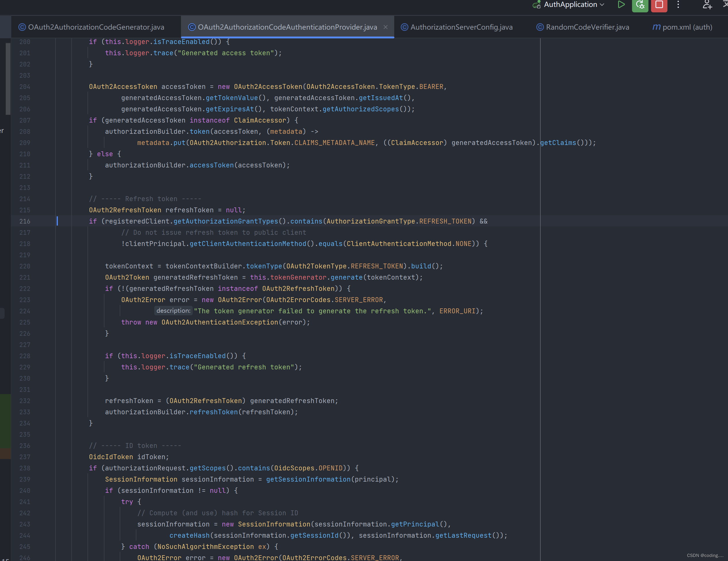Click the green Run triangle button
Image resolution: width=728 pixels, height=561 pixels.
[621, 5]
